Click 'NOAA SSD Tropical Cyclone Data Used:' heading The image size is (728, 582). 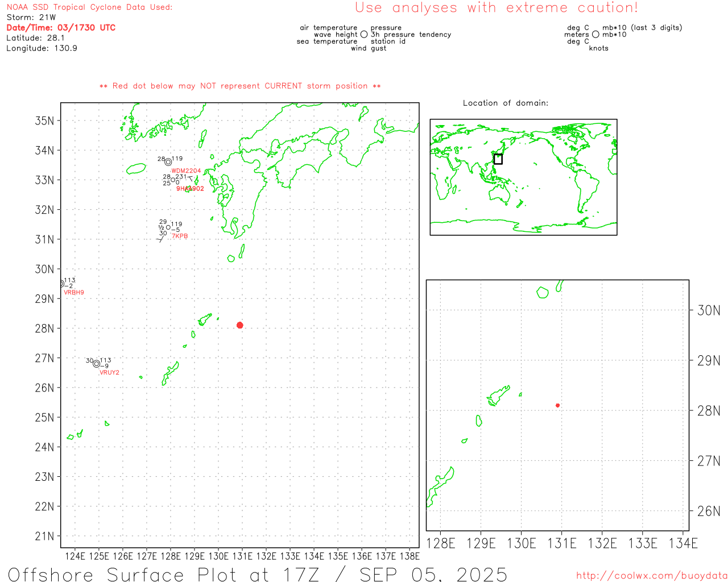click(89, 7)
